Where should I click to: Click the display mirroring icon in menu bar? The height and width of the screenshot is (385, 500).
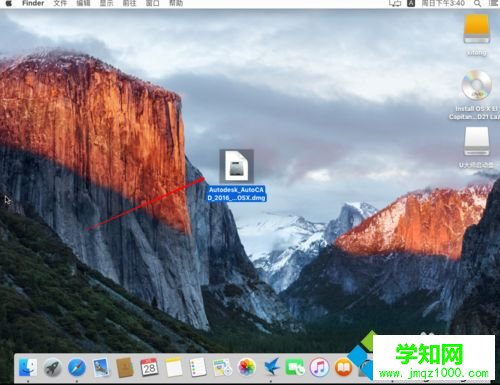395,3
